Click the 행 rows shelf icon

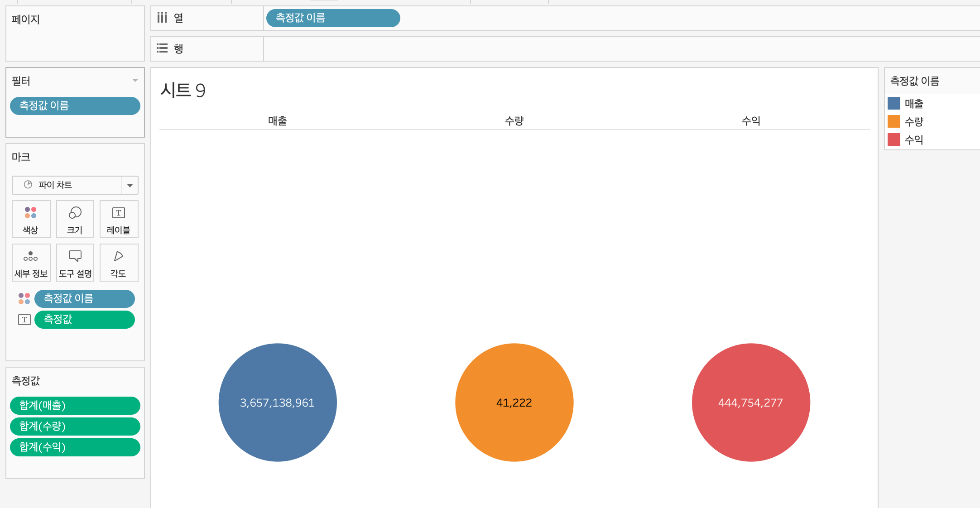(162, 48)
